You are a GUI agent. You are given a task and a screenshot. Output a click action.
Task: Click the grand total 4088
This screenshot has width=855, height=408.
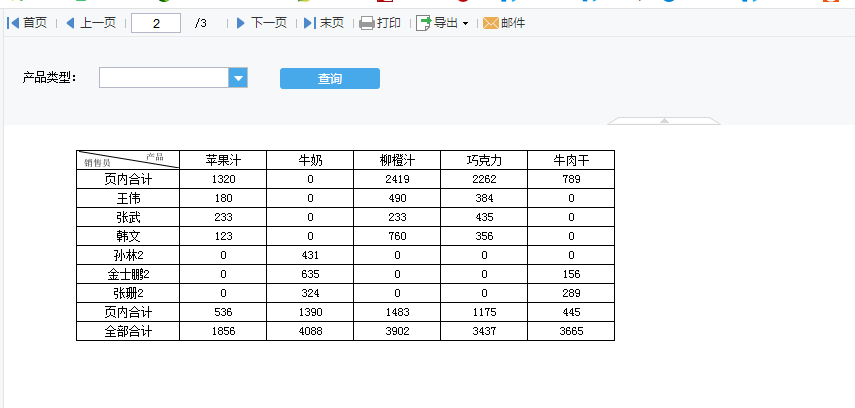(x=310, y=331)
